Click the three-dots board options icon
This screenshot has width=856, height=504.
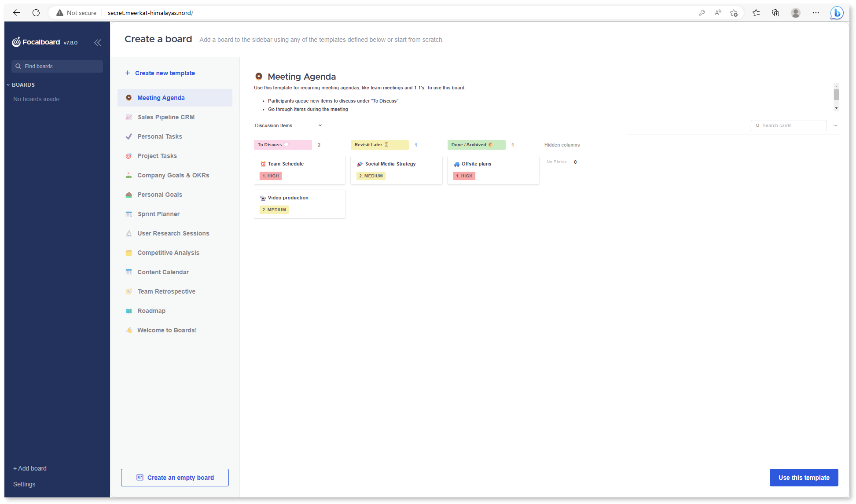tap(835, 125)
